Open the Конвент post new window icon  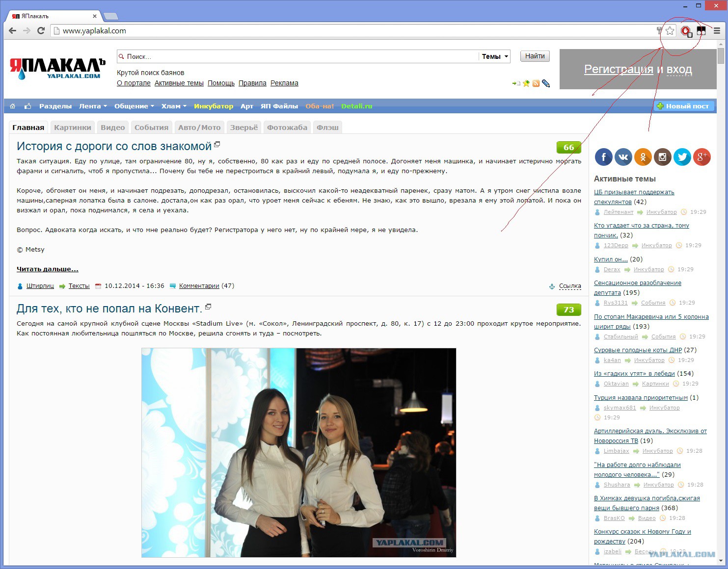tap(208, 307)
